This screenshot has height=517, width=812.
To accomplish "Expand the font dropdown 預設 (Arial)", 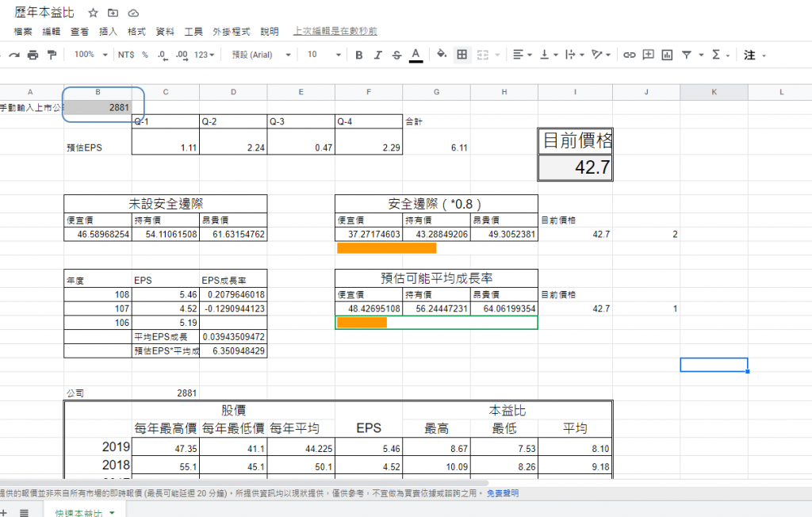I will [x=261, y=55].
